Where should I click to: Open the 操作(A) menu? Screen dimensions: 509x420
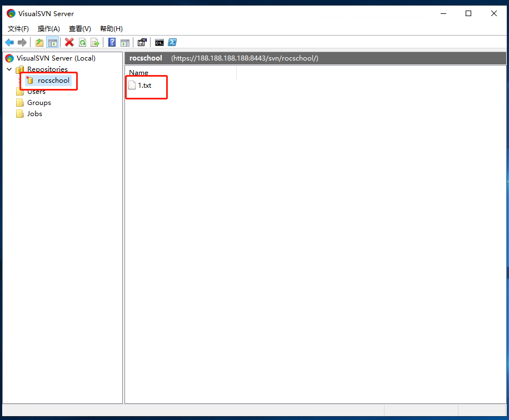(49, 28)
